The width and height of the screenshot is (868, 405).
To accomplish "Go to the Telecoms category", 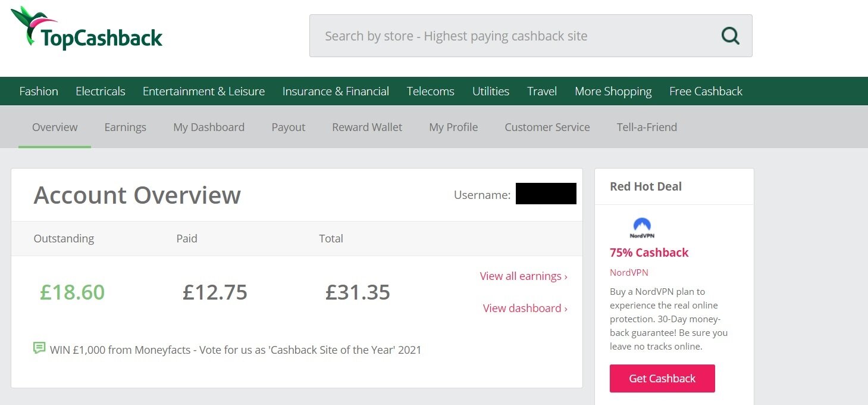I will pos(431,91).
